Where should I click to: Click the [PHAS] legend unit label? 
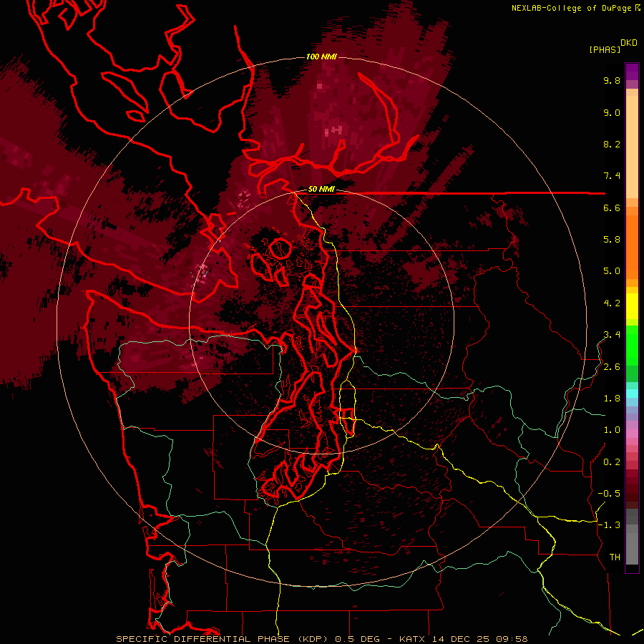pyautogui.click(x=605, y=49)
